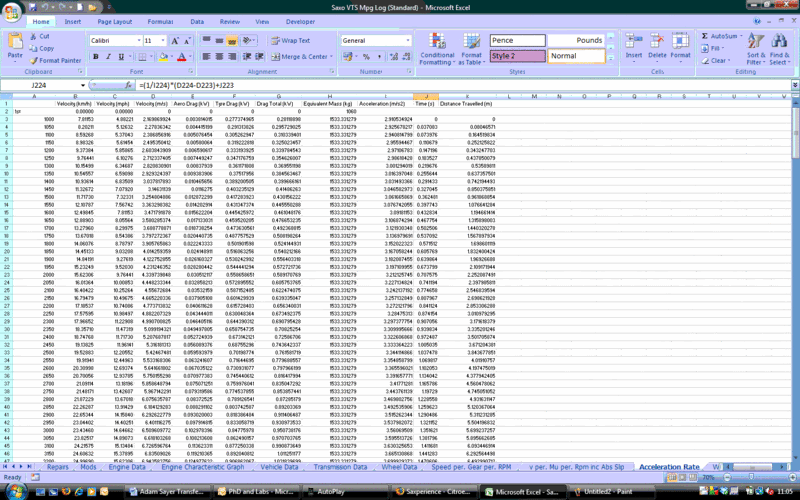Click the Accounting Number Format icon
Screen dimensions: 800x500
pos(349,57)
